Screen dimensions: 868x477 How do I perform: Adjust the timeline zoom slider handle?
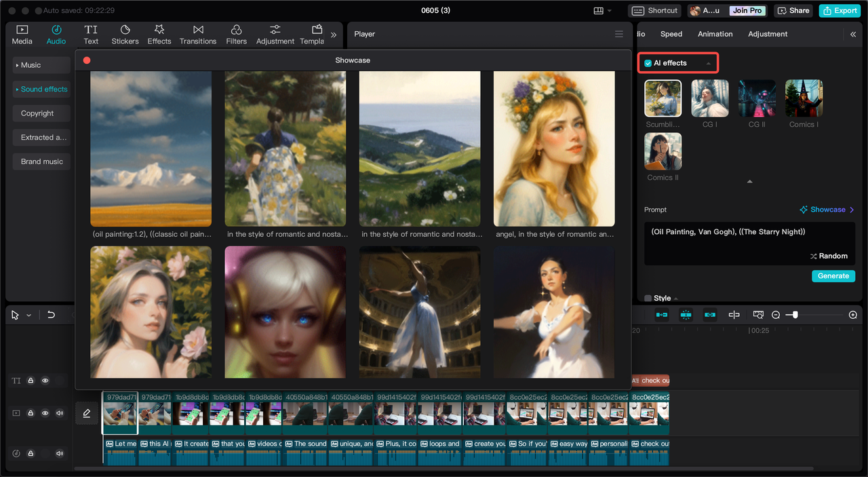click(795, 315)
